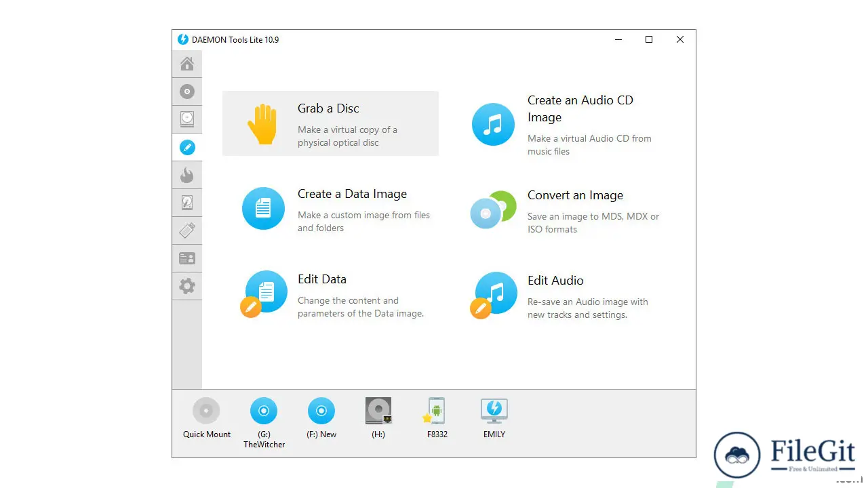Select the EMILY computer device icon
868x488 pixels.
click(x=494, y=410)
